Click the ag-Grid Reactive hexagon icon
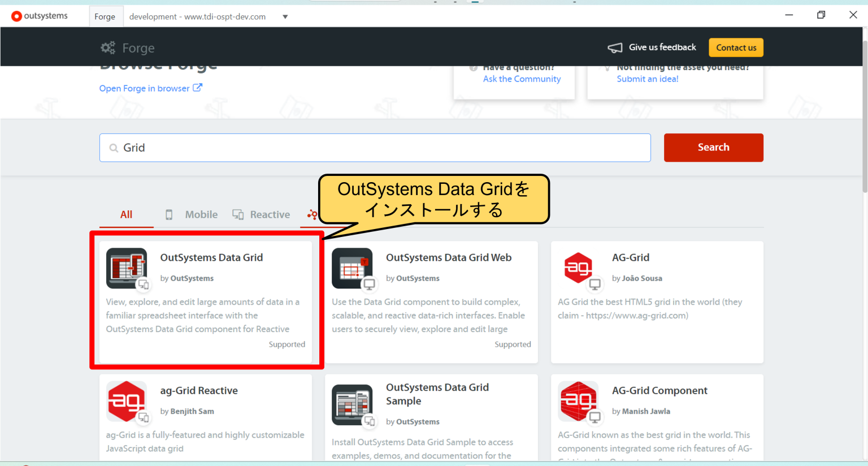Screen dimensions: 868x466 127,402
